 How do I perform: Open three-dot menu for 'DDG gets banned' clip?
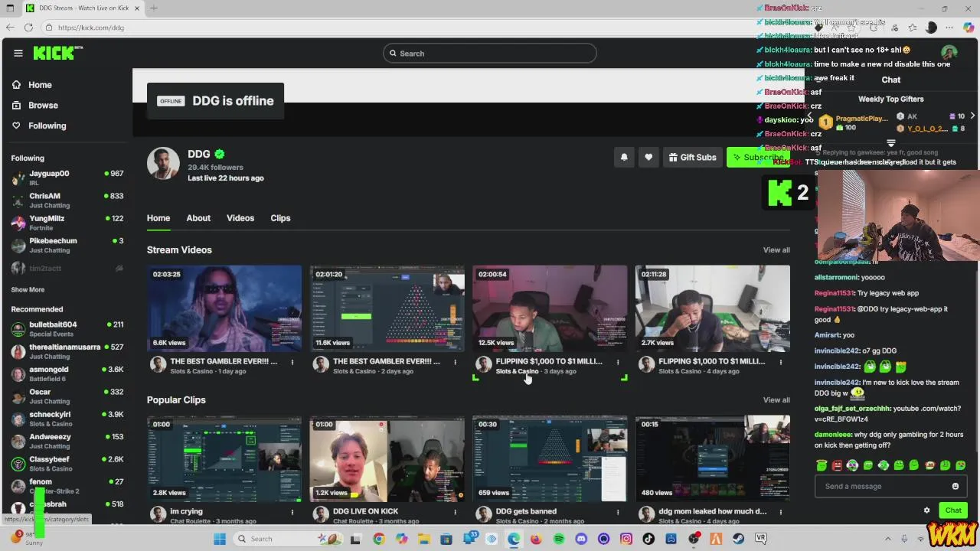[618, 512]
